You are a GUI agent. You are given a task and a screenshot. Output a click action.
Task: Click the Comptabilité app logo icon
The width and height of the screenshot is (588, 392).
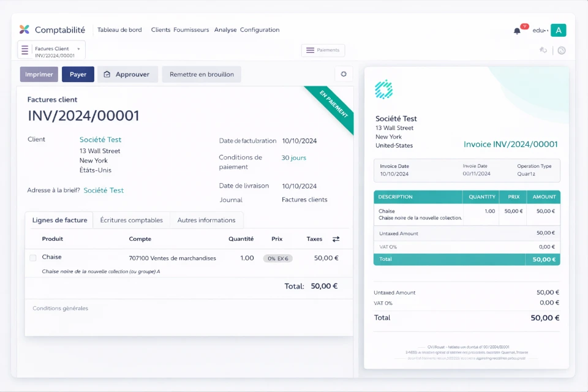[24, 29]
